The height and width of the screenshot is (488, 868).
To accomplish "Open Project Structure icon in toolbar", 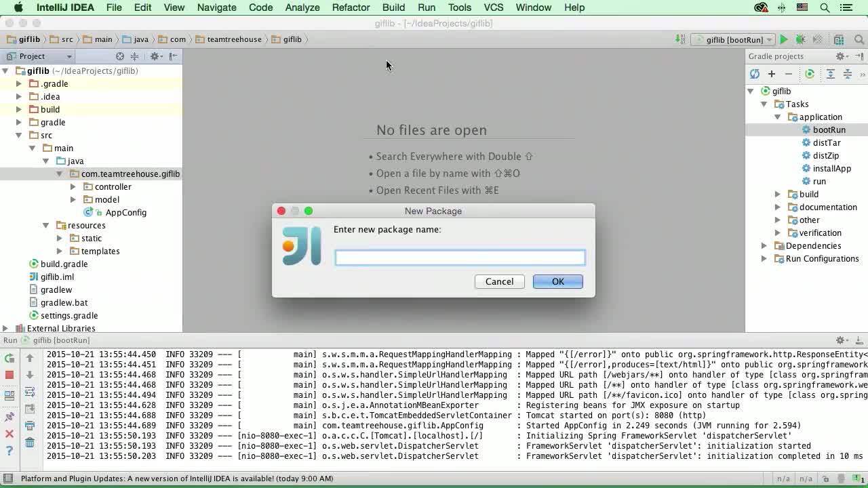I will point(839,40).
